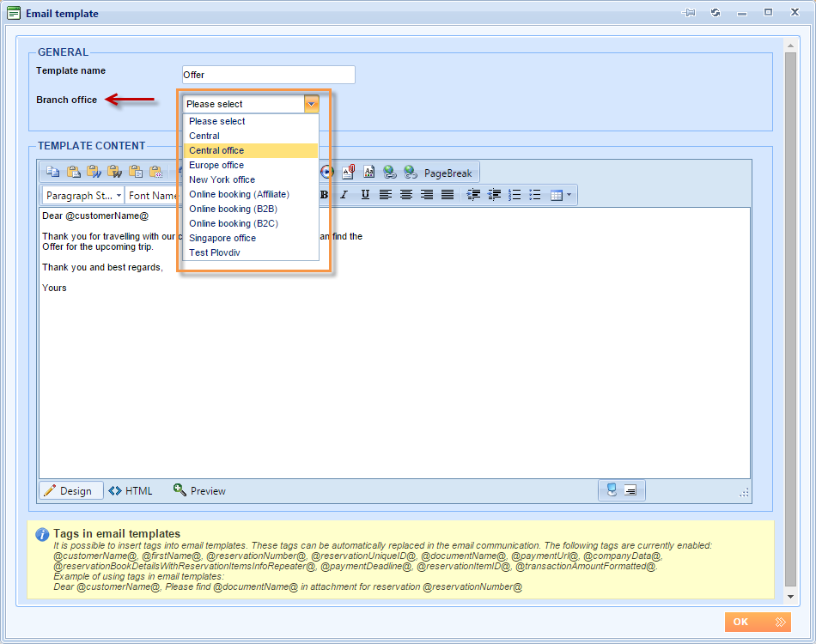Image resolution: width=816 pixels, height=644 pixels.
Task: Click the Paste icon in editor toolbar
Action: [x=74, y=172]
